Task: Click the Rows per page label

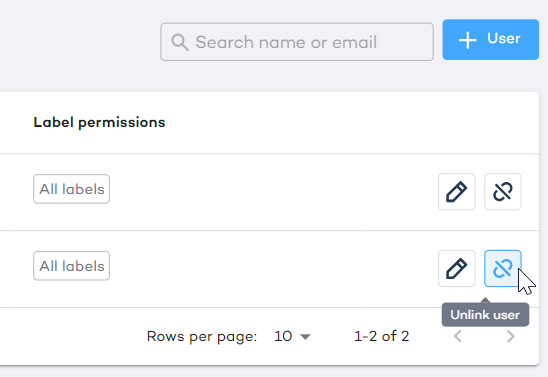Action: pyautogui.click(x=202, y=336)
